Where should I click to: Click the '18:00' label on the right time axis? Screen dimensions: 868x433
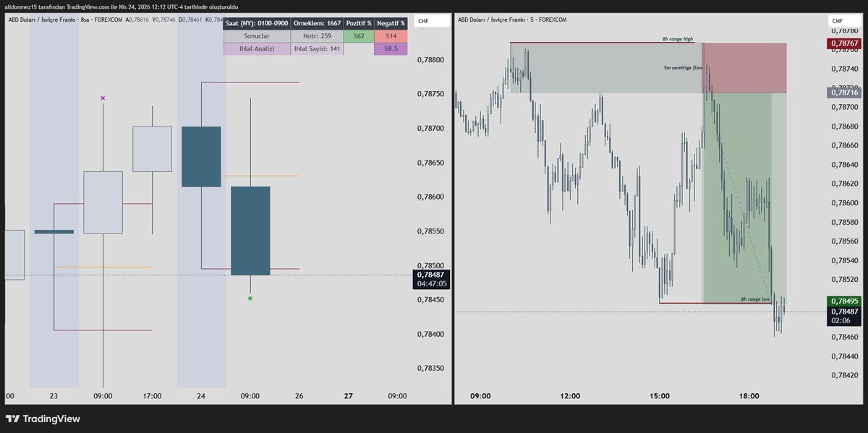[749, 396]
